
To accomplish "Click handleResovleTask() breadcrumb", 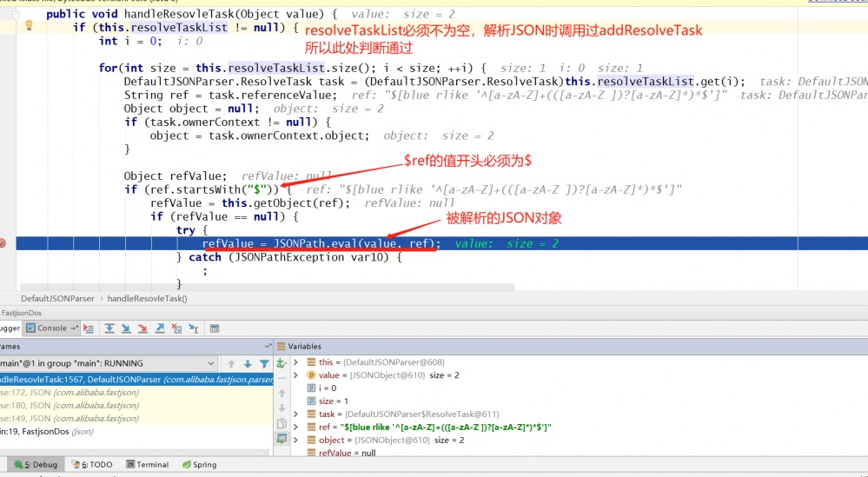I will coord(147,298).
